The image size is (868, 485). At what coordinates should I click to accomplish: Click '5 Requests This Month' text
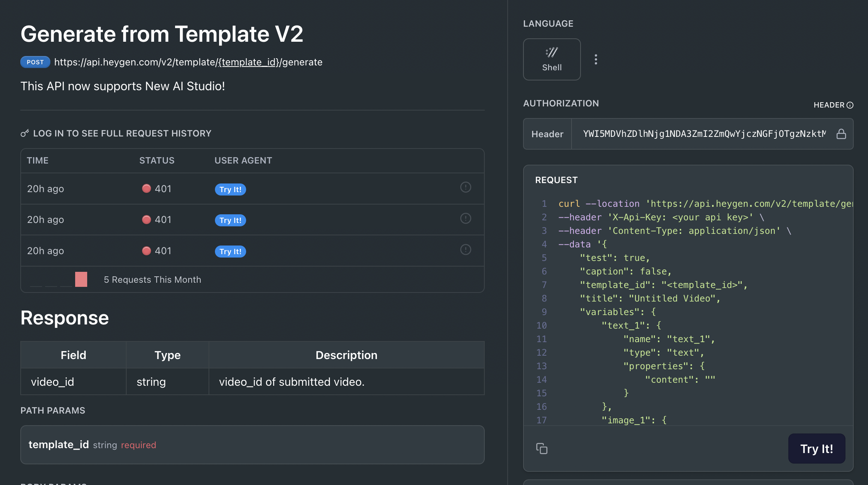point(153,280)
